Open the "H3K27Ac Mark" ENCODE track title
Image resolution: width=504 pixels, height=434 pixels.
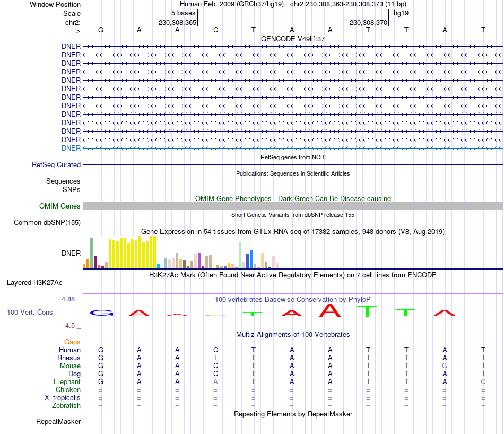pos(293,275)
